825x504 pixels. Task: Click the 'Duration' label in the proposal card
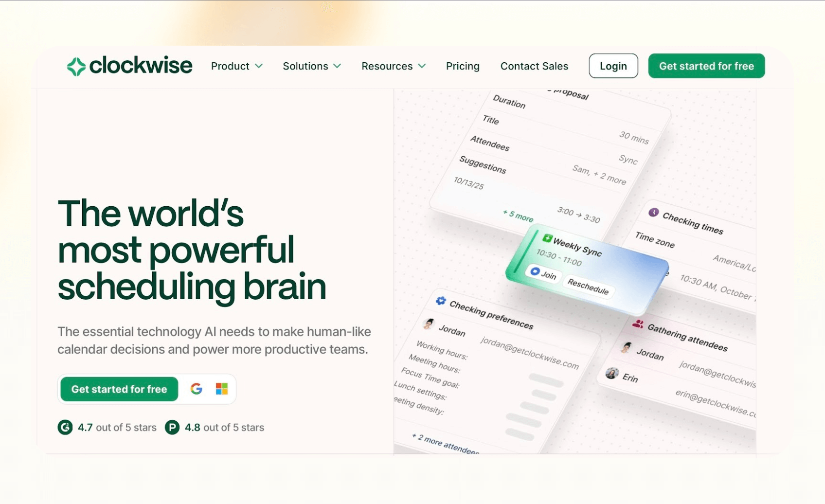point(509,101)
